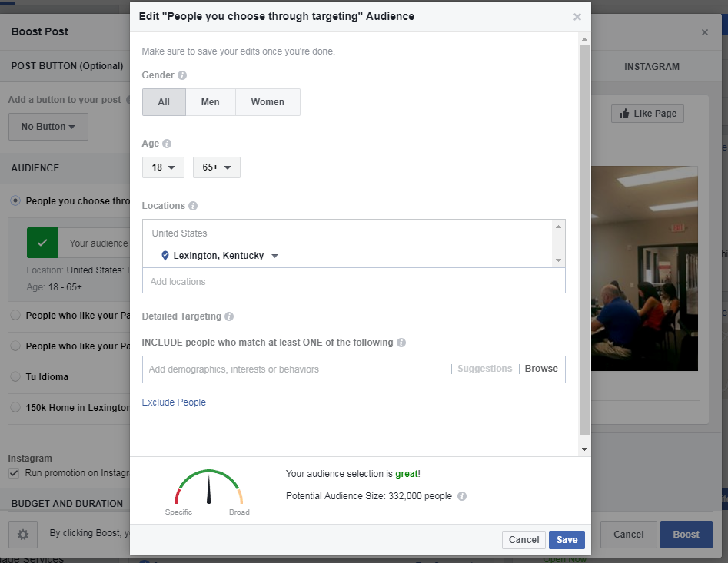
Task: Switch to the INSTAGRAM preview tab
Action: (651, 67)
